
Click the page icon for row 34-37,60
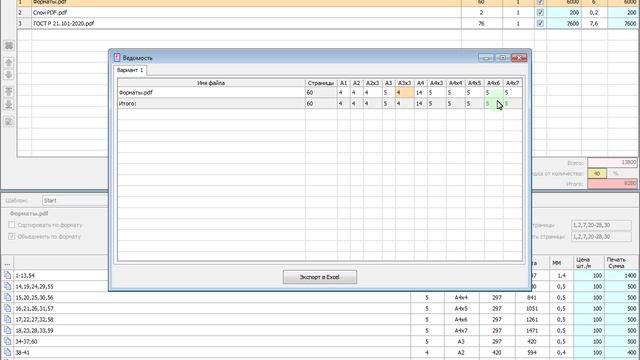[x=7, y=341]
